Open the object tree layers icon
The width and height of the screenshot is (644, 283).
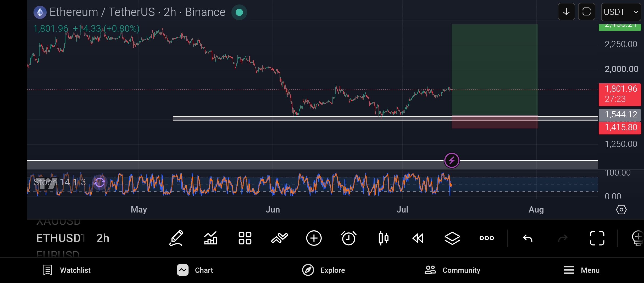point(452,238)
